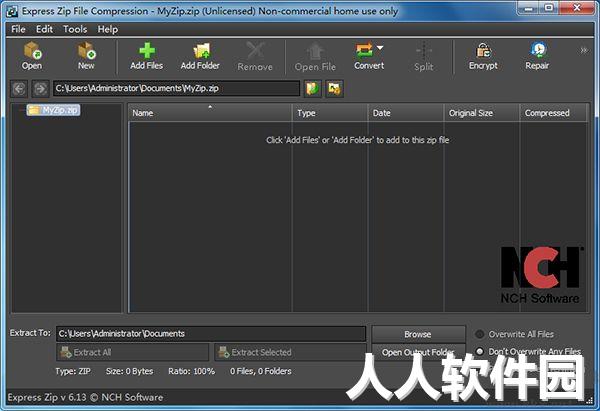This screenshot has width=600, height=411.
Task: Click the green folder icon beside path
Action: pyautogui.click(x=313, y=89)
